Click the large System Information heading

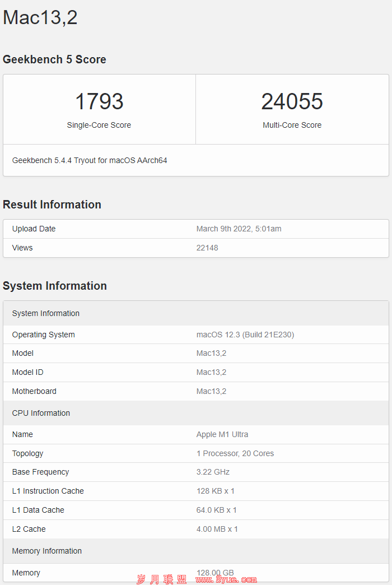pyautogui.click(x=55, y=286)
